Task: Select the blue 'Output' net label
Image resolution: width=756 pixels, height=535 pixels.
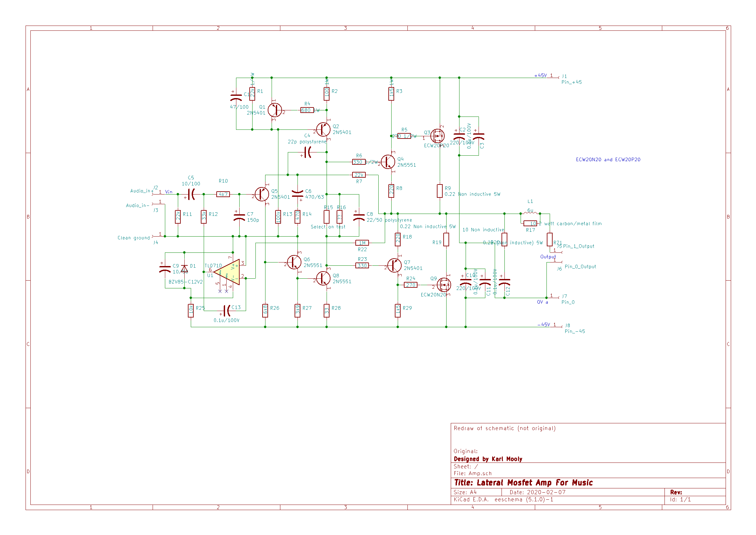Action: click(548, 257)
